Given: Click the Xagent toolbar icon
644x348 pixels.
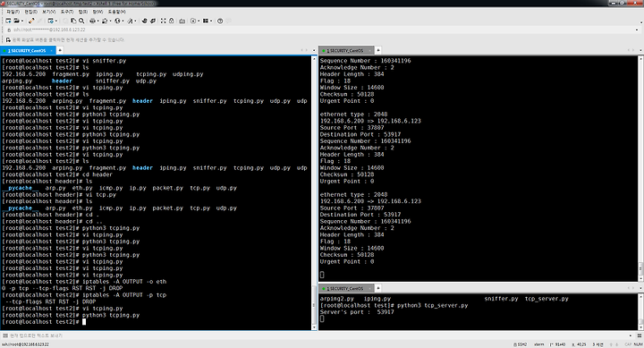Looking at the screenshot, I should 153,21.
